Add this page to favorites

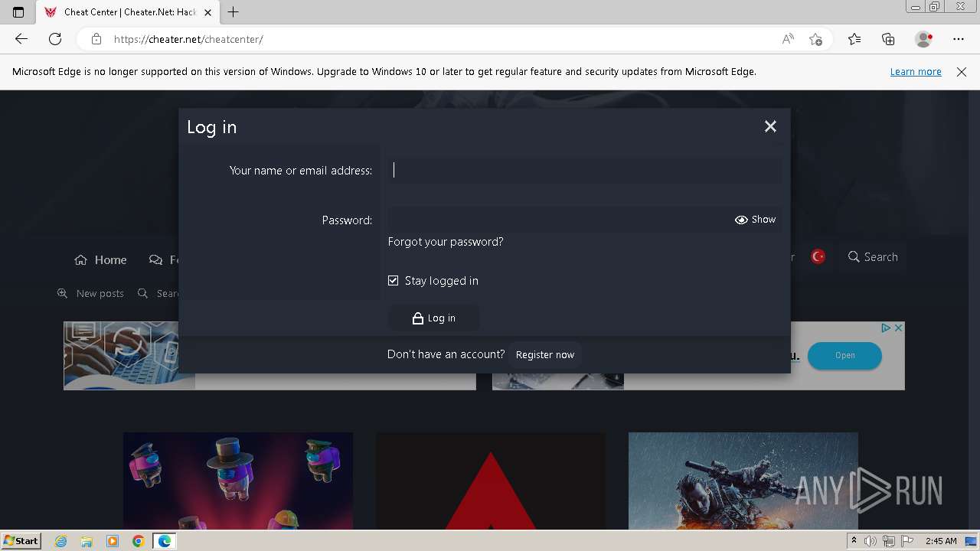pyautogui.click(x=815, y=39)
